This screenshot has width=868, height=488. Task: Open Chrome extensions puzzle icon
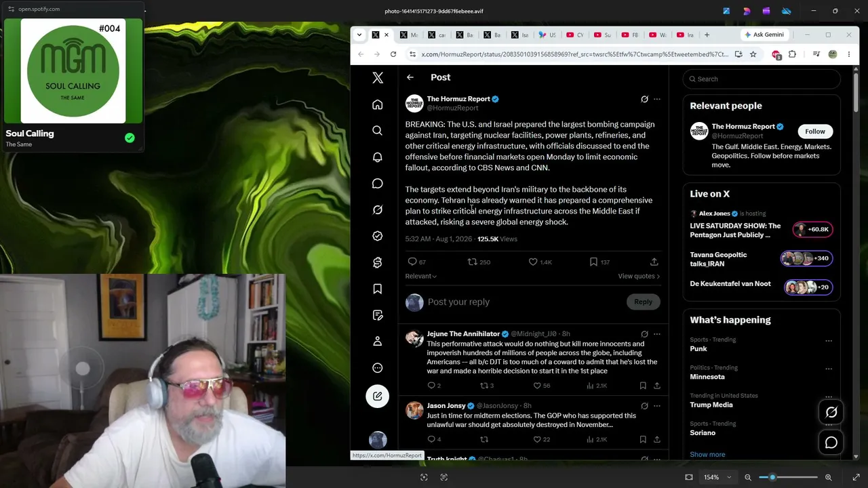pos(792,54)
